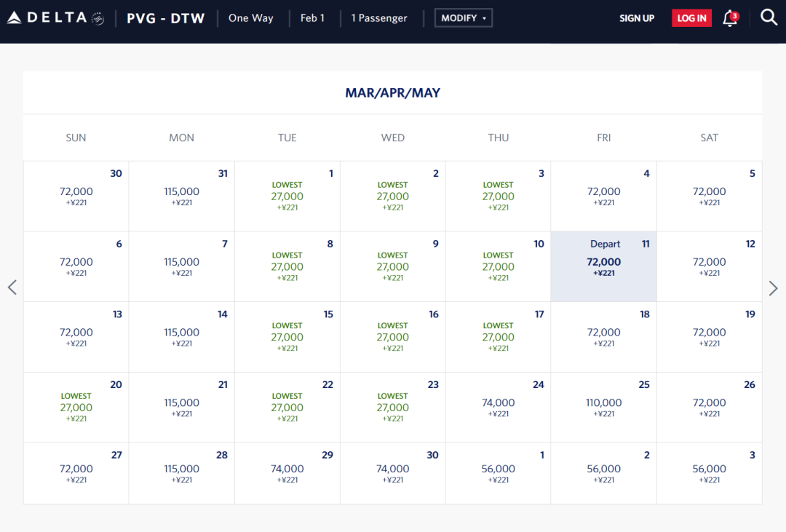Select the selected Depart 11 Friday cell

[603, 266]
